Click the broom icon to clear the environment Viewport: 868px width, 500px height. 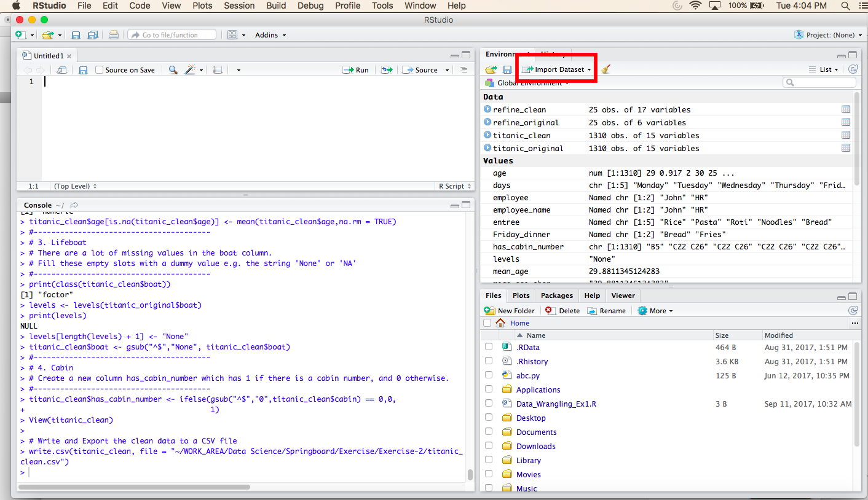605,69
